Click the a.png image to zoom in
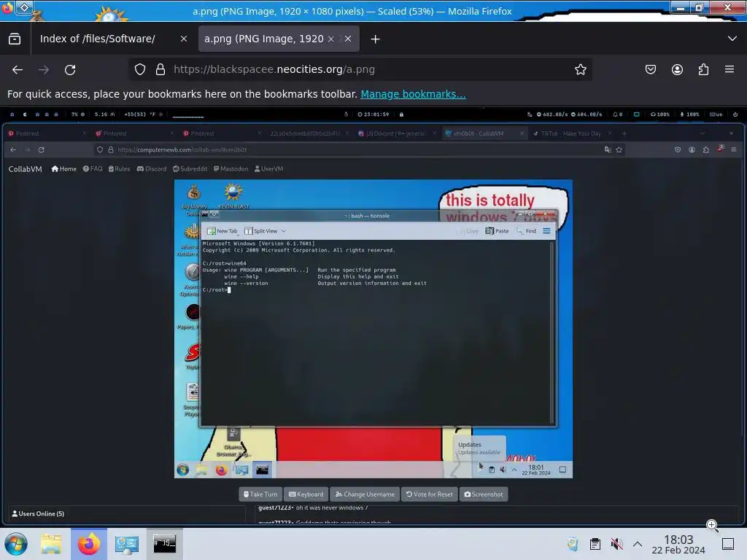The image size is (747, 560). pos(373,316)
